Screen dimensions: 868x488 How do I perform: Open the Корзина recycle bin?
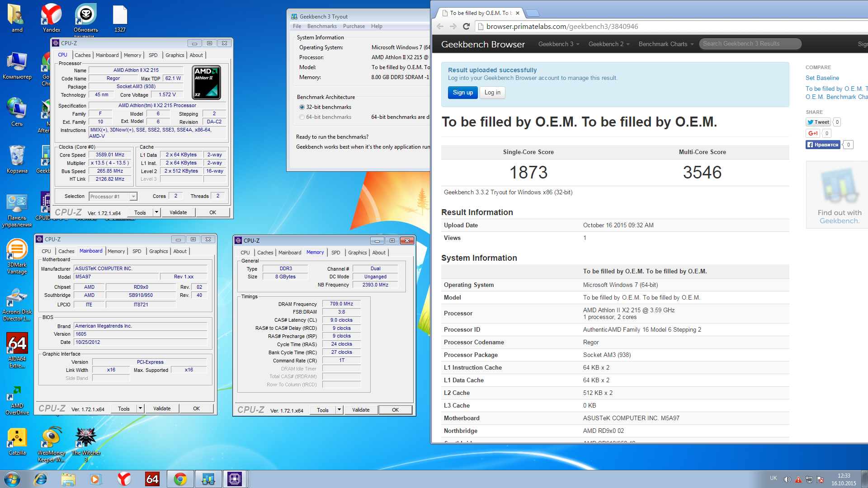[17, 160]
